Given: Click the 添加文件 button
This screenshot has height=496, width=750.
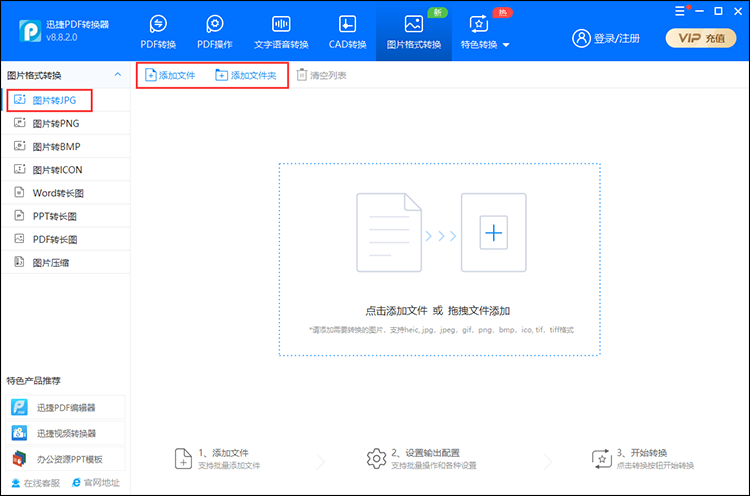Looking at the screenshot, I should [x=170, y=75].
